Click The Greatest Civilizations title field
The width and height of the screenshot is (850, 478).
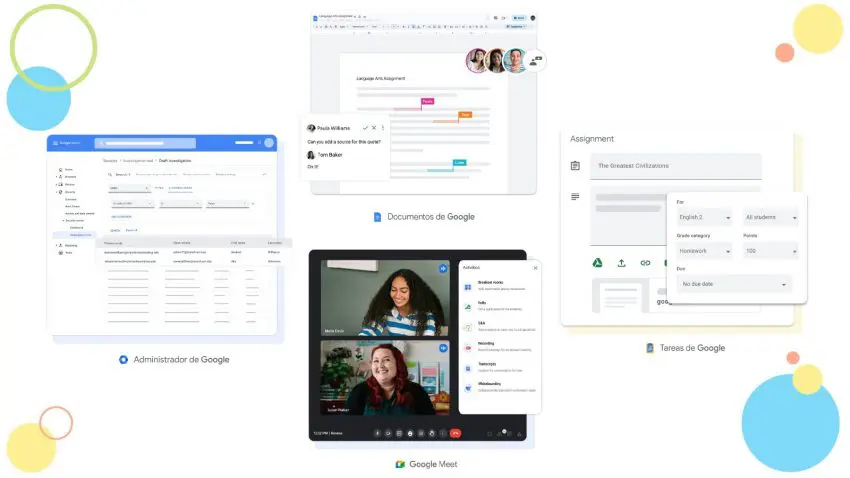(675, 165)
